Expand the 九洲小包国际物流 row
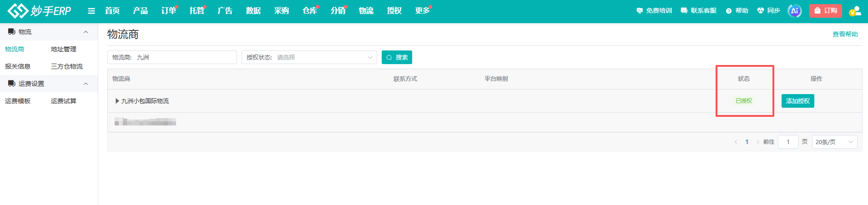868x205 pixels. (117, 101)
